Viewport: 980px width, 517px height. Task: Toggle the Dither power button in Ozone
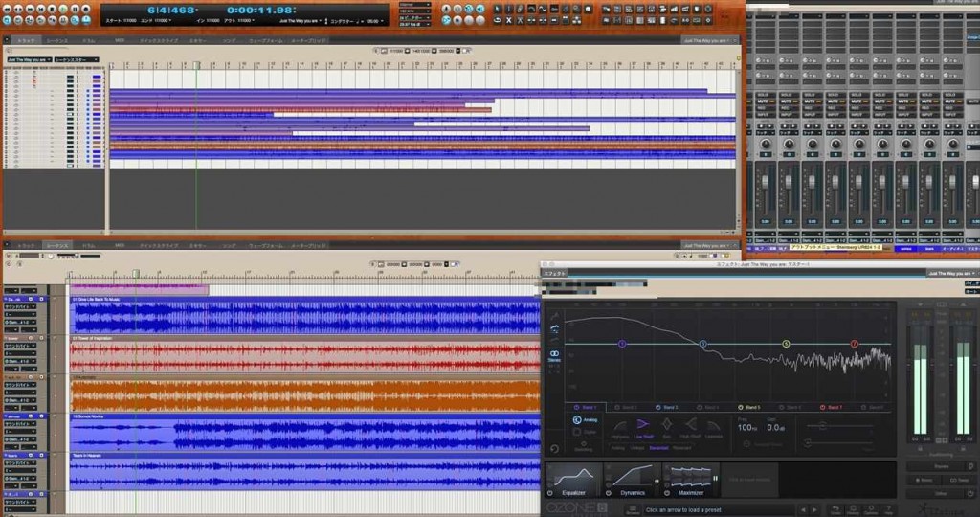point(970,493)
